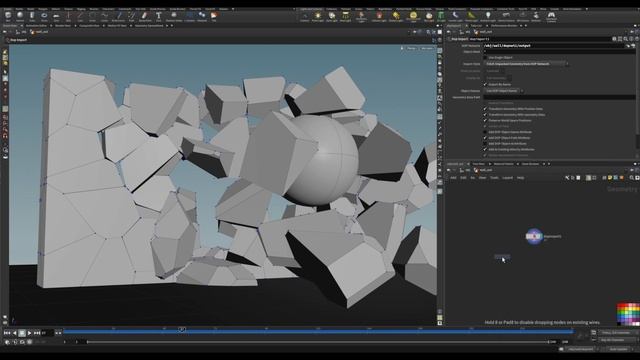Toggle Preserve World Space Positions checkbox
Image resolution: width=640 pixels, height=360 pixels.
coord(485,120)
